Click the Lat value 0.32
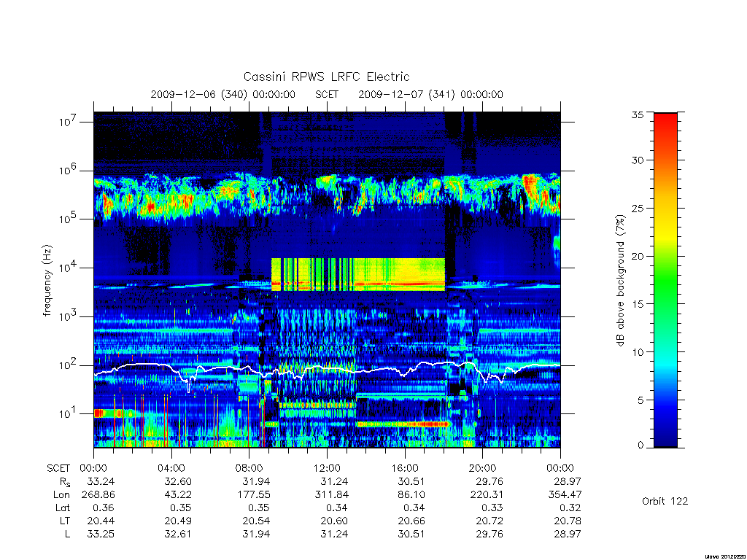 570,507
